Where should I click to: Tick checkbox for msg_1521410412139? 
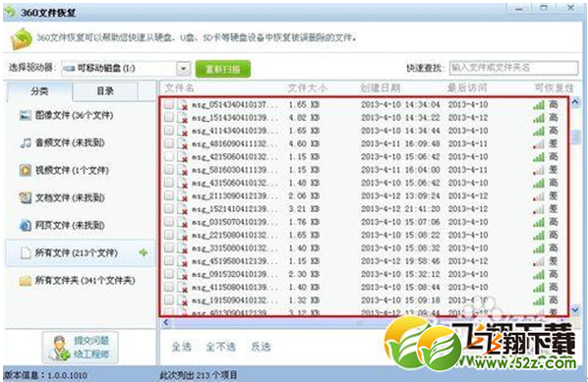click(x=169, y=209)
